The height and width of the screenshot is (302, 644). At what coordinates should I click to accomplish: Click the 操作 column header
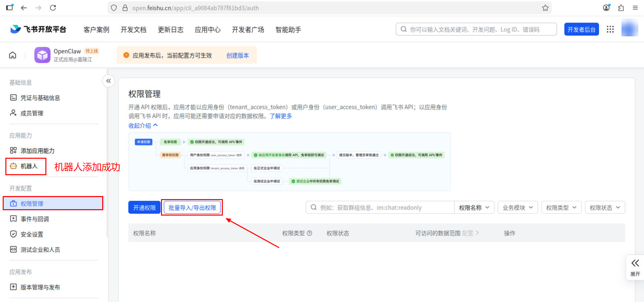tap(510, 233)
